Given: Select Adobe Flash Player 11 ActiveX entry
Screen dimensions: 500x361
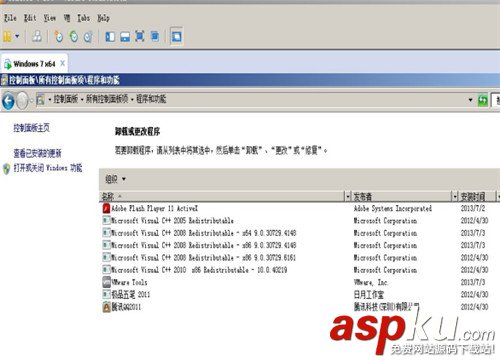Looking at the screenshot, I should [x=154, y=209].
